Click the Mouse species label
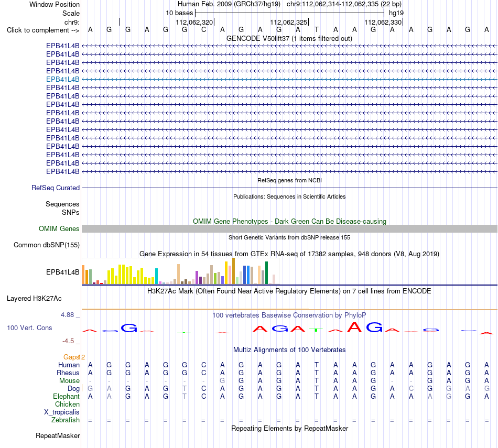Image resolution: width=498 pixels, height=448 pixels. (x=69, y=381)
